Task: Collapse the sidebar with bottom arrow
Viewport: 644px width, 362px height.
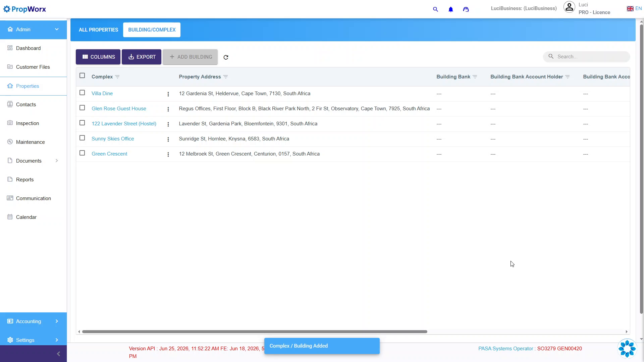Action: tap(58, 354)
